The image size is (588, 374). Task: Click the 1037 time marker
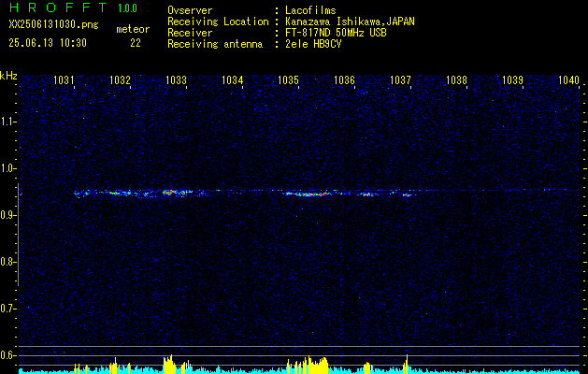400,79
